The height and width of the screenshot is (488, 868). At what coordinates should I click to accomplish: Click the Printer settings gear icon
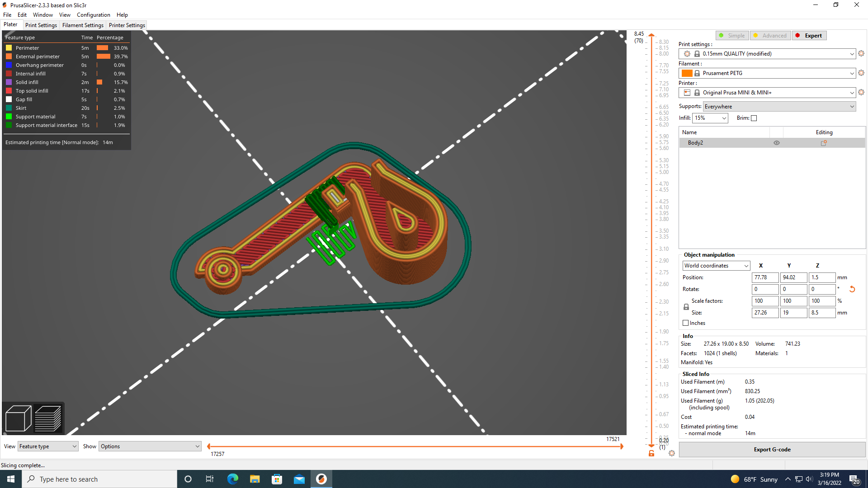[861, 92]
